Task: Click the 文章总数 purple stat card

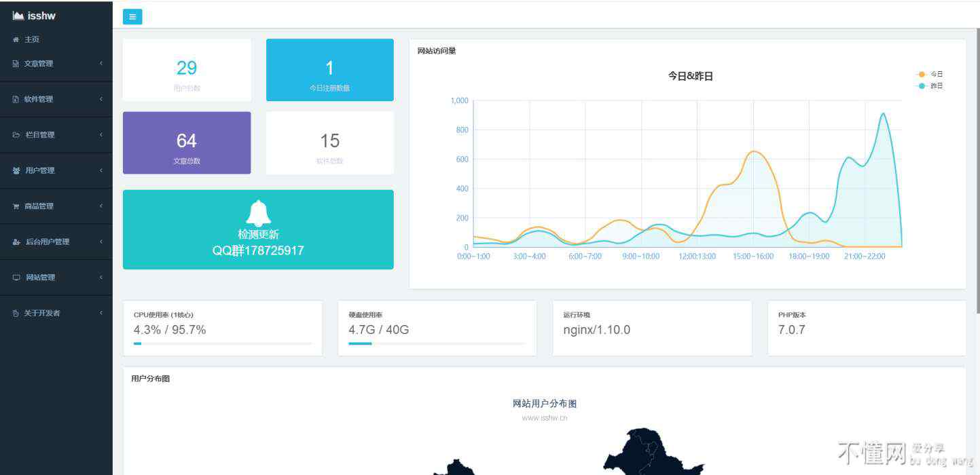Action: pyautogui.click(x=187, y=143)
